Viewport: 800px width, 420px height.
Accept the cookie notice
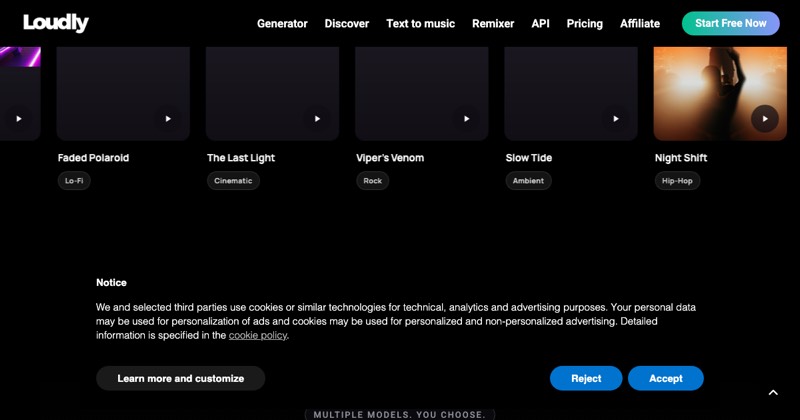tap(666, 378)
